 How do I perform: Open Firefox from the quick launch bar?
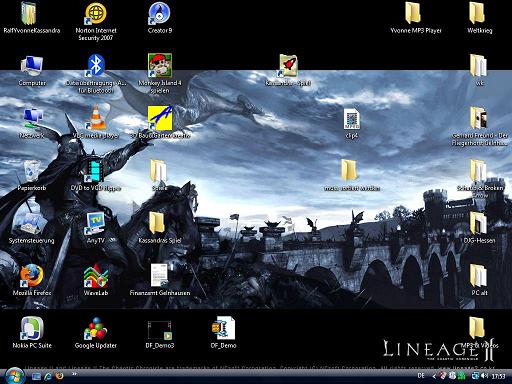tap(60, 376)
